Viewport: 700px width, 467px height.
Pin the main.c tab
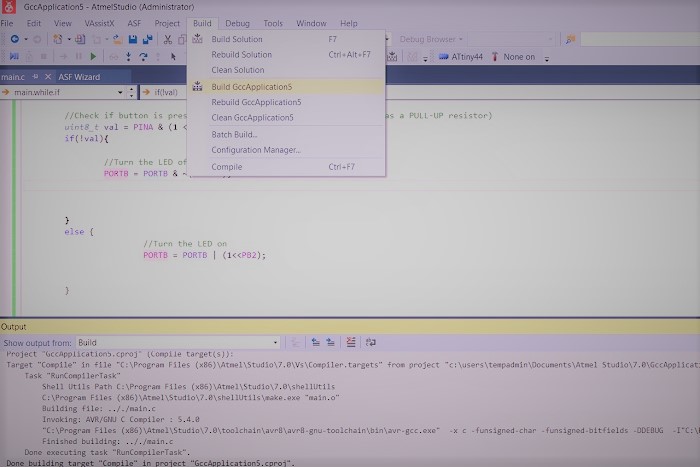(35, 77)
